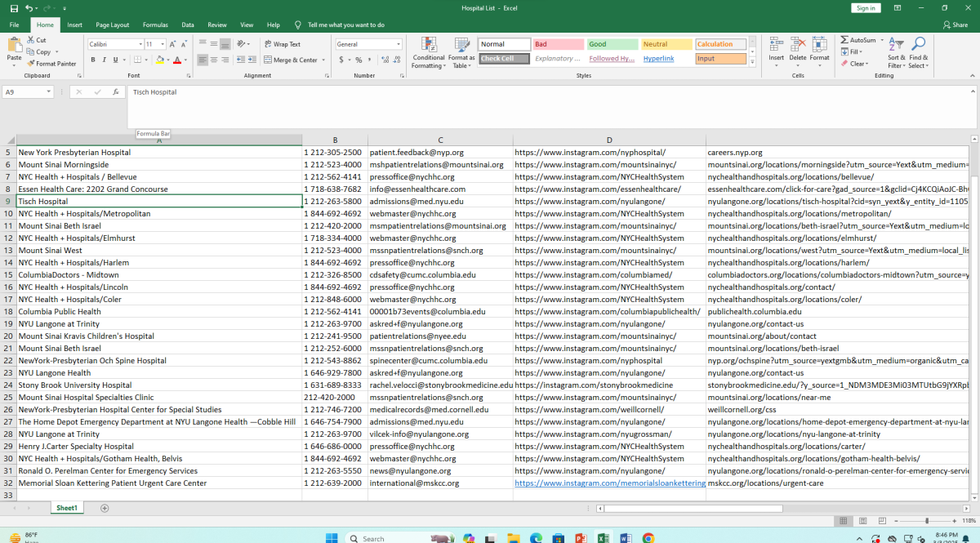Increase font size with larger A icon
Viewport: 980px width, 543px height.
coord(172,44)
